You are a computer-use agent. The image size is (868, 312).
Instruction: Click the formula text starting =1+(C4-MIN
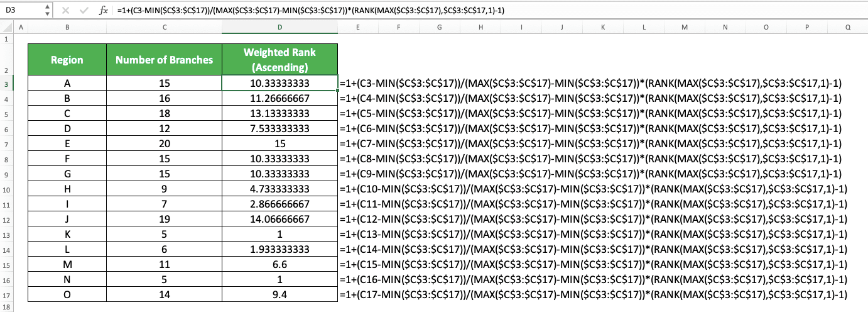coord(590,99)
